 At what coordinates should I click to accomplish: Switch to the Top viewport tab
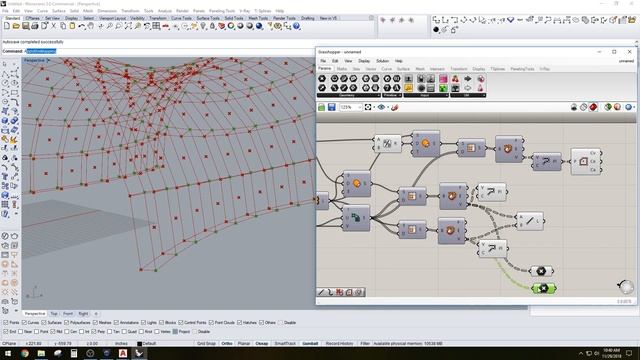[54, 313]
